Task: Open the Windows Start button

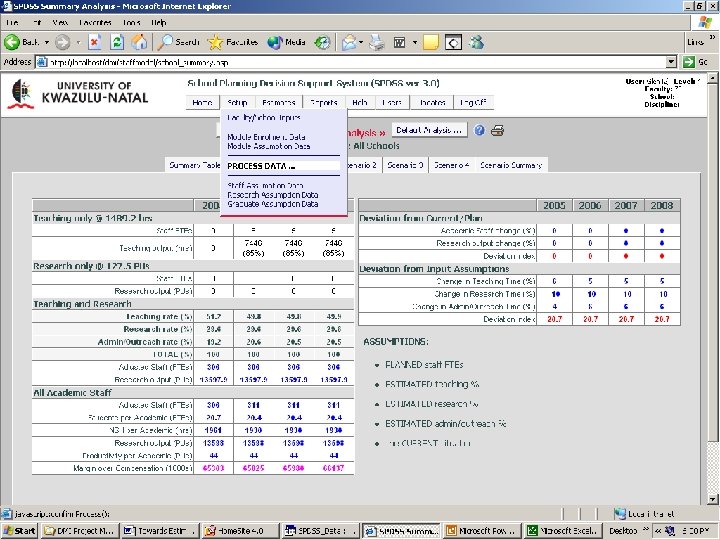Action: point(20,530)
